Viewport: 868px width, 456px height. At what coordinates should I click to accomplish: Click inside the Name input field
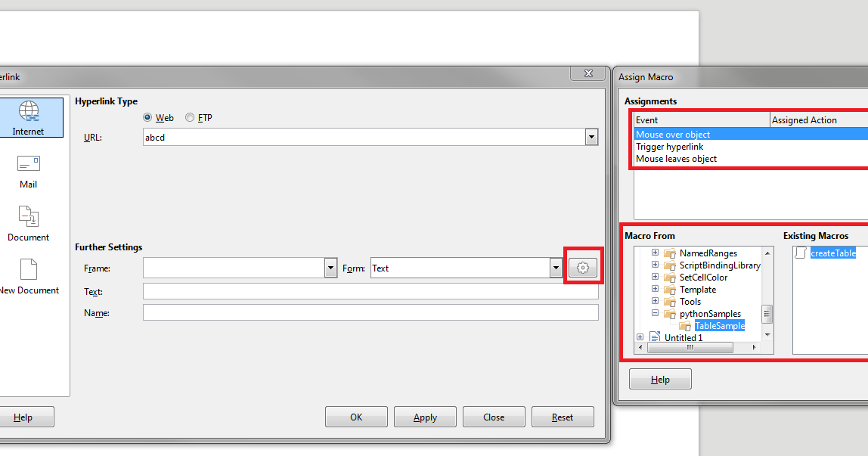point(340,312)
